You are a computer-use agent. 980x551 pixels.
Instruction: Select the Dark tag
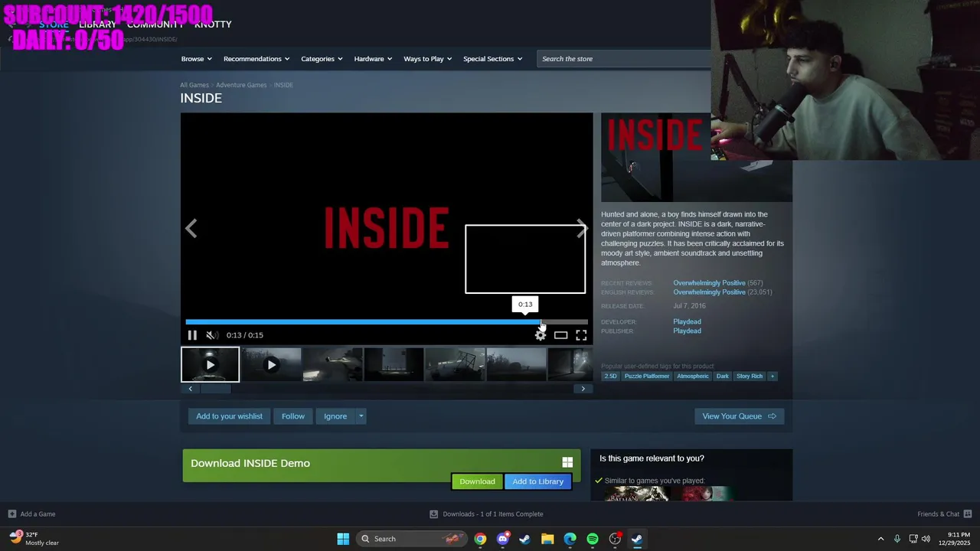click(723, 377)
